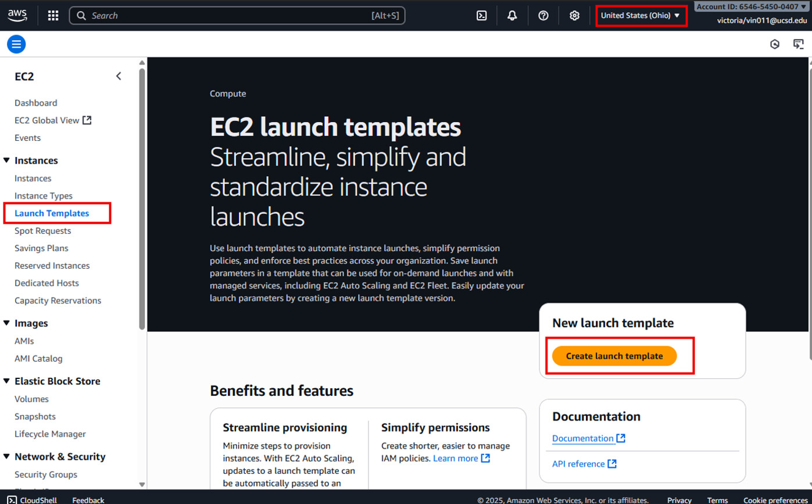
Task: Click the external link icon beside Learn more
Action: tap(485, 458)
